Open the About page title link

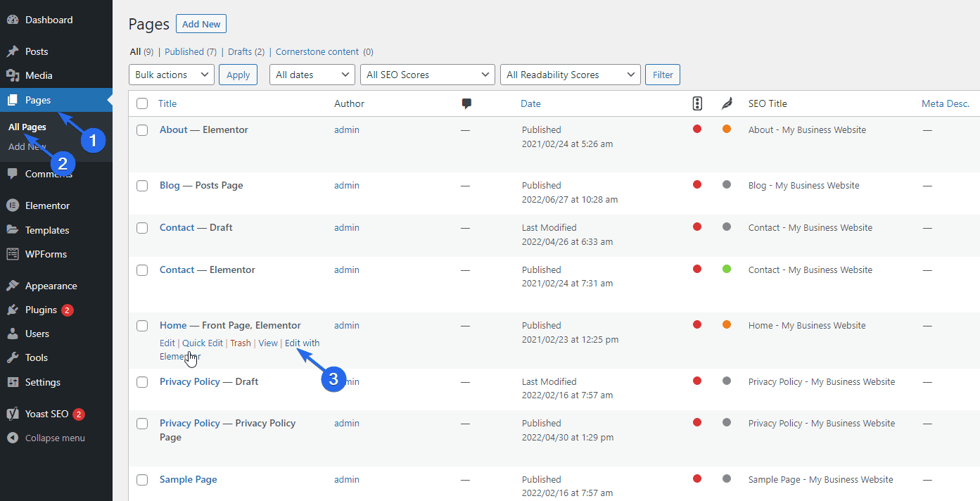tap(174, 129)
